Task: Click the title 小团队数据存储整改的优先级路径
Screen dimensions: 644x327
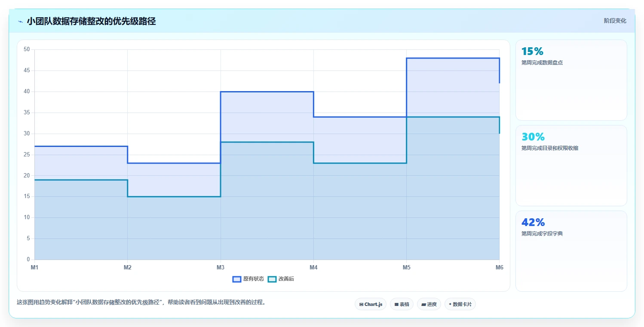Action: coord(91,21)
